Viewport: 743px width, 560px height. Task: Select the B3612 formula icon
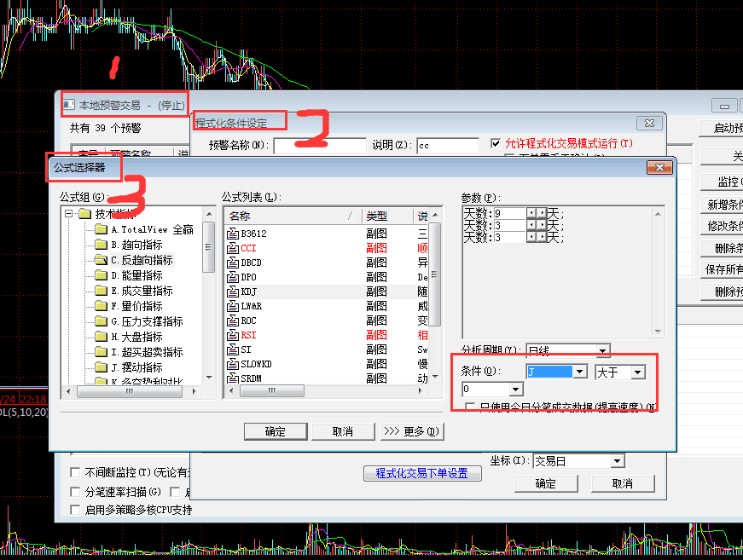tap(233, 234)
